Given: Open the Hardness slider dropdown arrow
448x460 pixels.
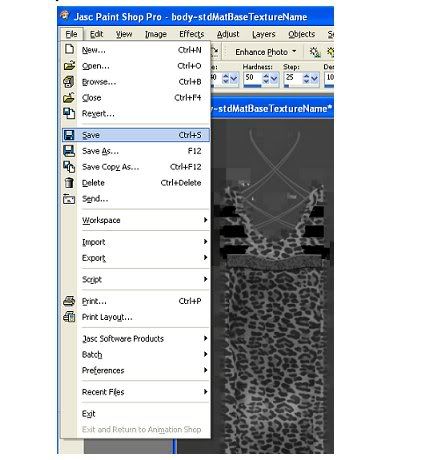Looking at the screenshot, I should (x=274, y=78).
